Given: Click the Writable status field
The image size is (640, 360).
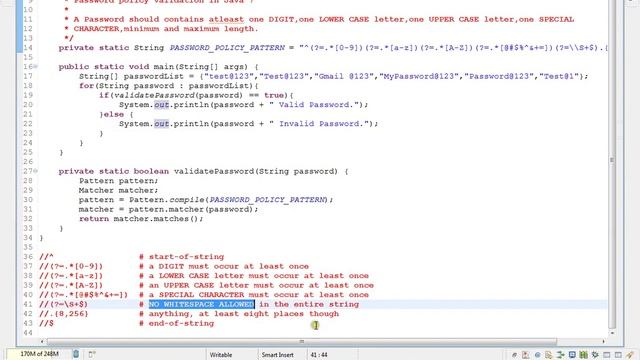Looking at the screenshot, I should [x=221, y=355].
